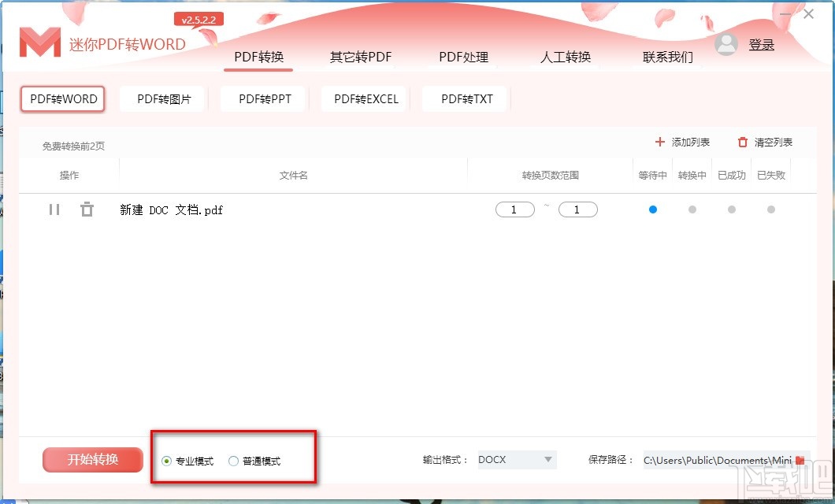Select 专业模式 radio button
Screen dimensions: 835x504
point(166,461)
